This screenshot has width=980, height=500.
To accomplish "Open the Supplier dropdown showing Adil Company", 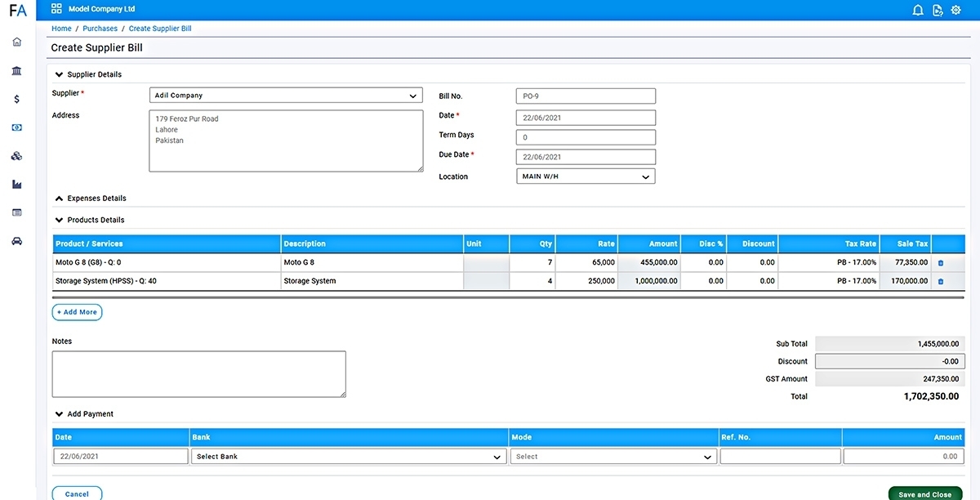I will pos(286,96).
